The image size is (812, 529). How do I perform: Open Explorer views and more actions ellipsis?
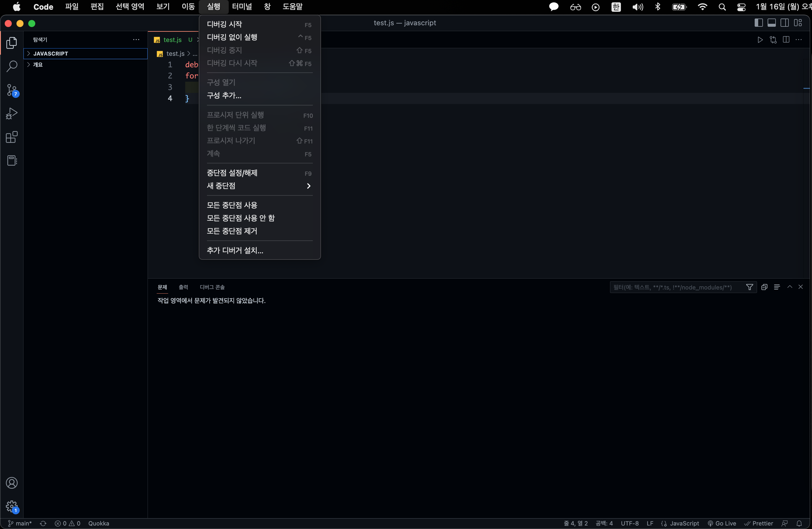point(136,40)
